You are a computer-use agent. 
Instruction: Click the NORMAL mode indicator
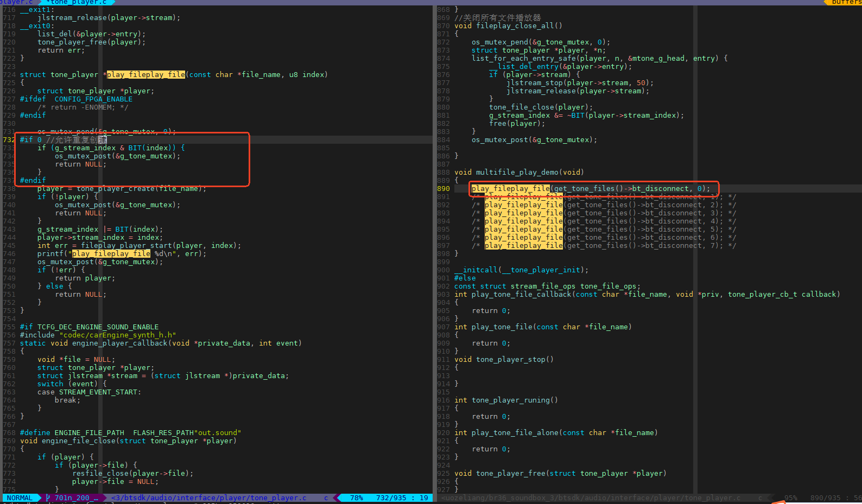click(x=20, y=498)
